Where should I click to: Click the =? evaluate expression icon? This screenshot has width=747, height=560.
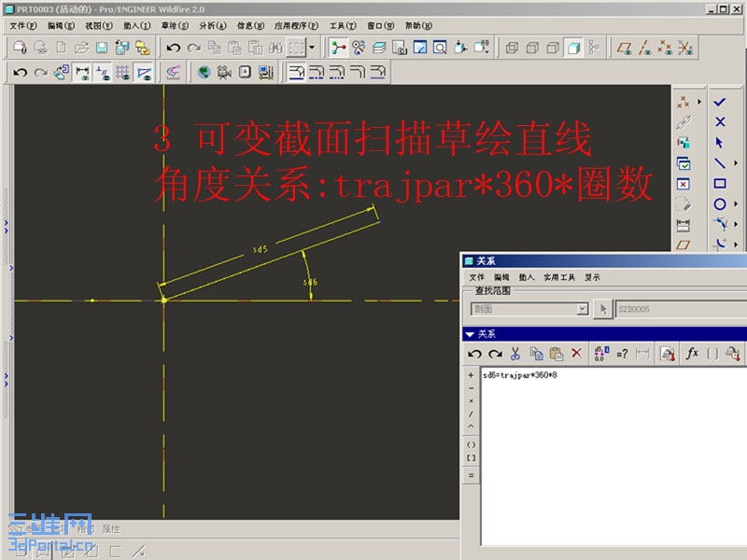622,354
